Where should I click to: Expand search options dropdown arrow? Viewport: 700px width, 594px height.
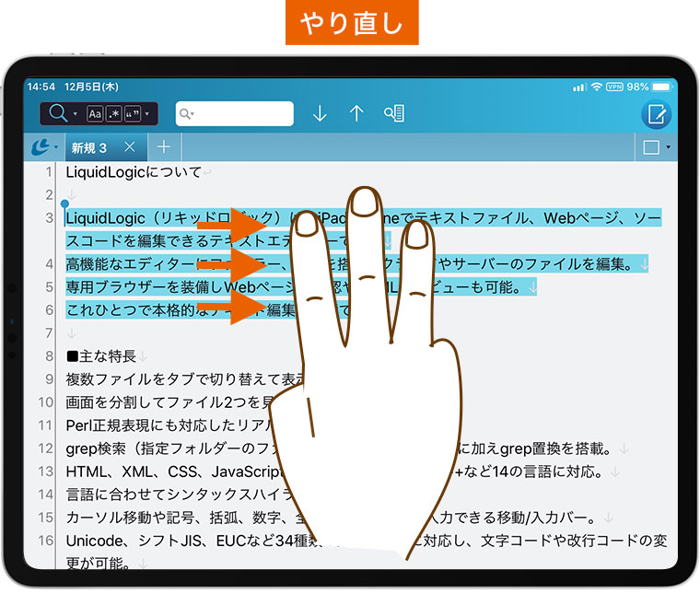point(147,114)
